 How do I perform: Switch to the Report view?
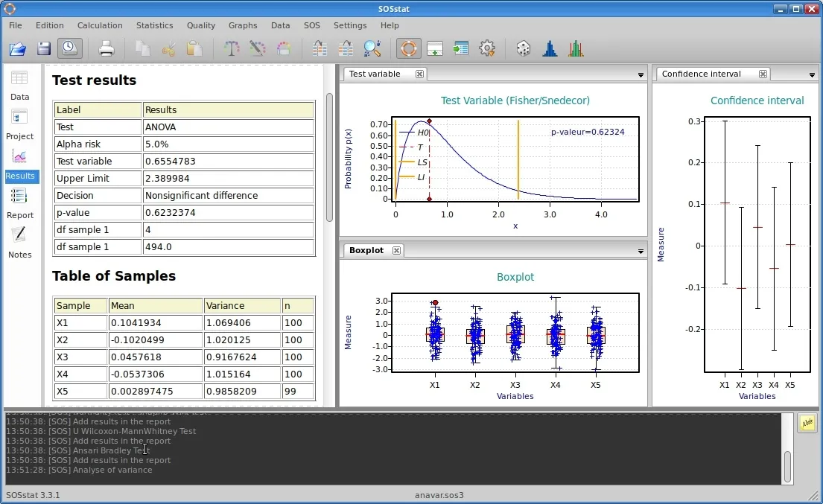[19, 205]
